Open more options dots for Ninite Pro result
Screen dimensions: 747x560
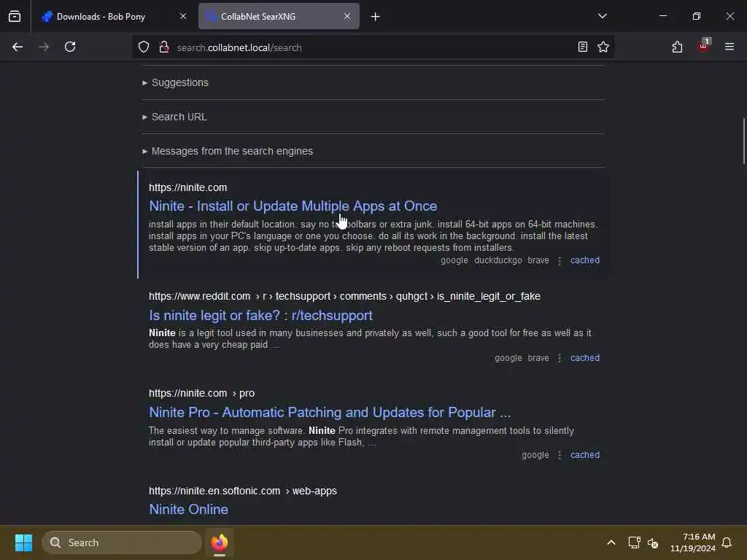[x=560, y=455]
